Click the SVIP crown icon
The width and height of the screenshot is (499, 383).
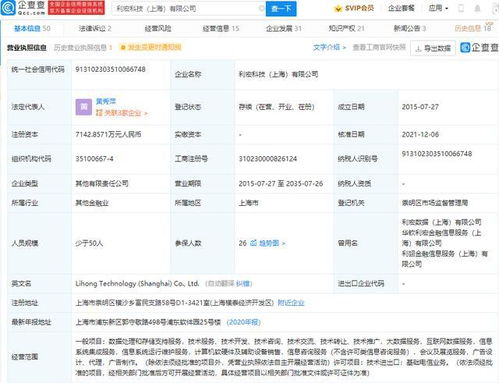click(338, 9)
